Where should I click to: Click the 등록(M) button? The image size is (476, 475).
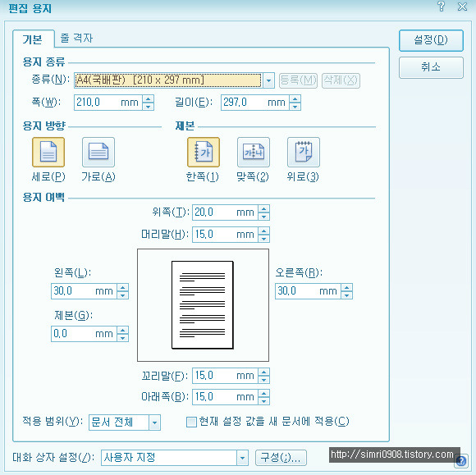click(298, 80)
